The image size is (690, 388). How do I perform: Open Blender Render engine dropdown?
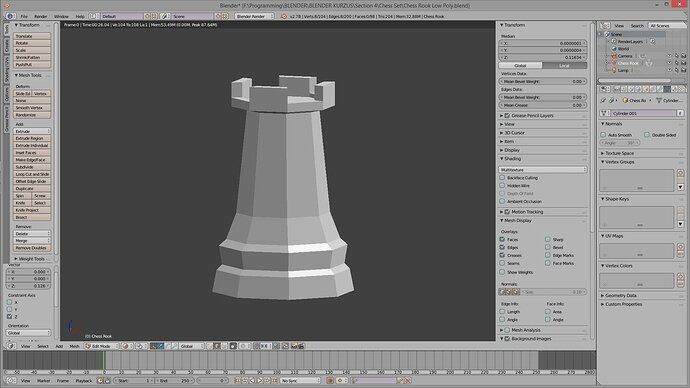point(254,16)
